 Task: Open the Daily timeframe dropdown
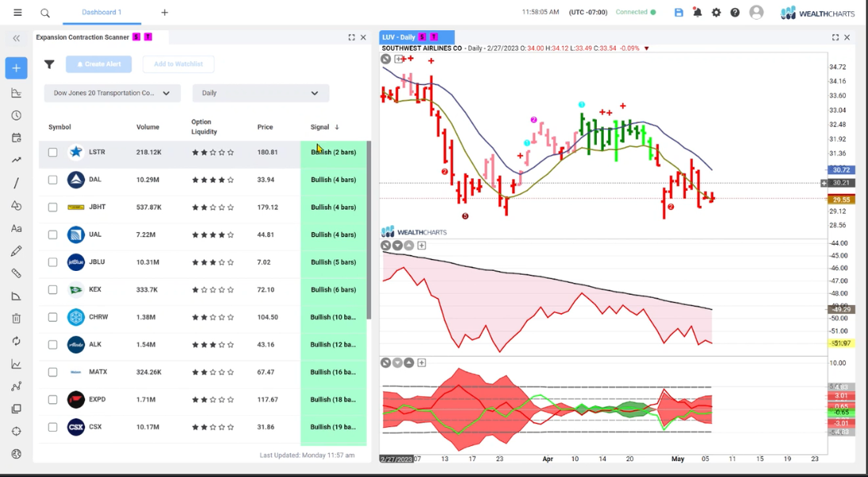point(261,93)
